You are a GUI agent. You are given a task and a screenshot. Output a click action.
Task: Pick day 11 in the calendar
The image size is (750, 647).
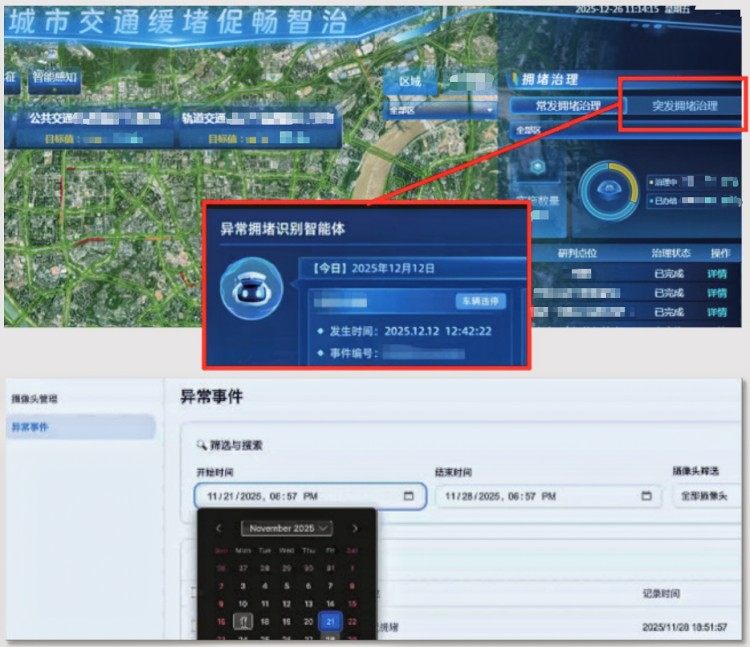pos(265,604)
